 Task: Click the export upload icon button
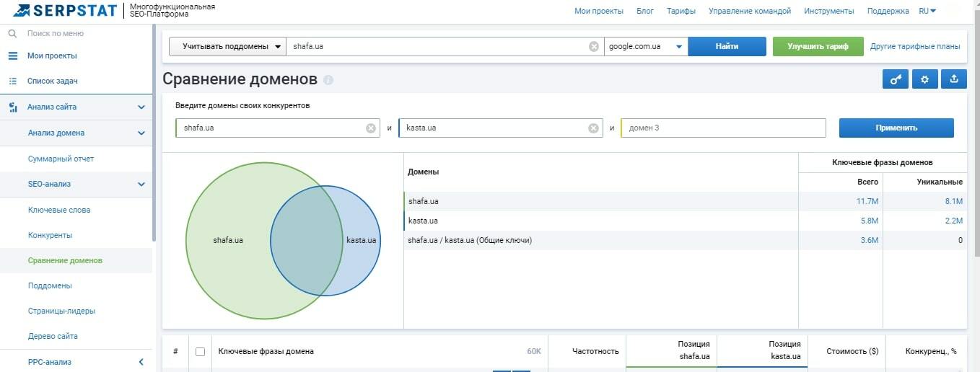click(x=954, y=79)
